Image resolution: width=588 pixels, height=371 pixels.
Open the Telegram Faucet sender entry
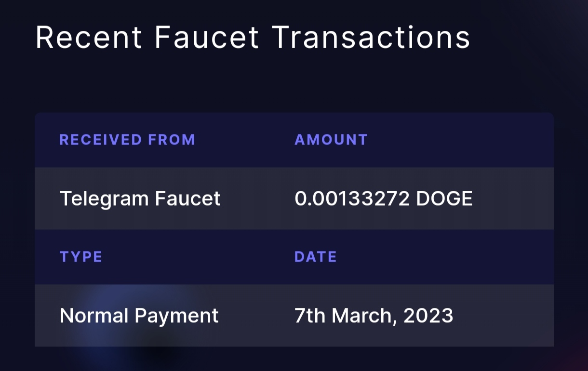pos(140,199)
